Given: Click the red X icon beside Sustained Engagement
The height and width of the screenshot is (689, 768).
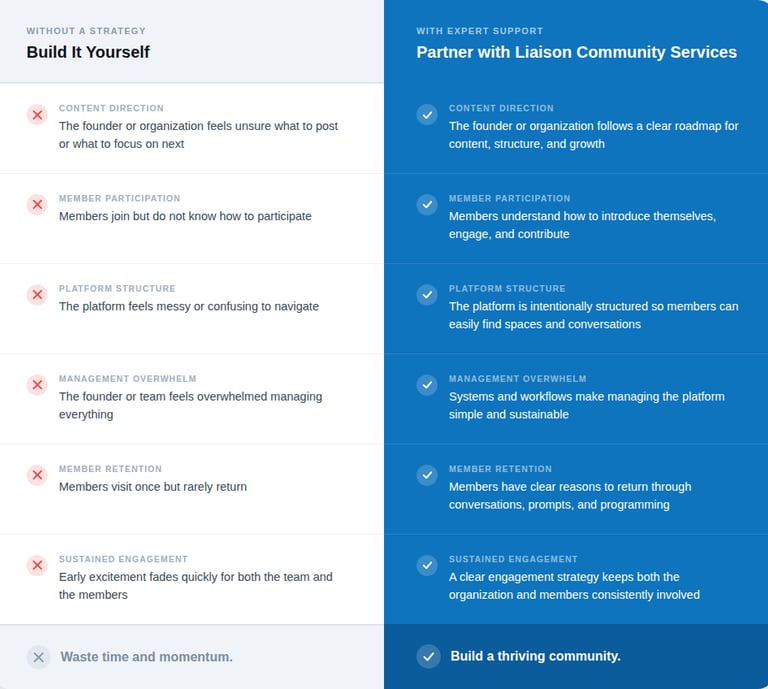Looking at the screenshot, I should (37, 565).
